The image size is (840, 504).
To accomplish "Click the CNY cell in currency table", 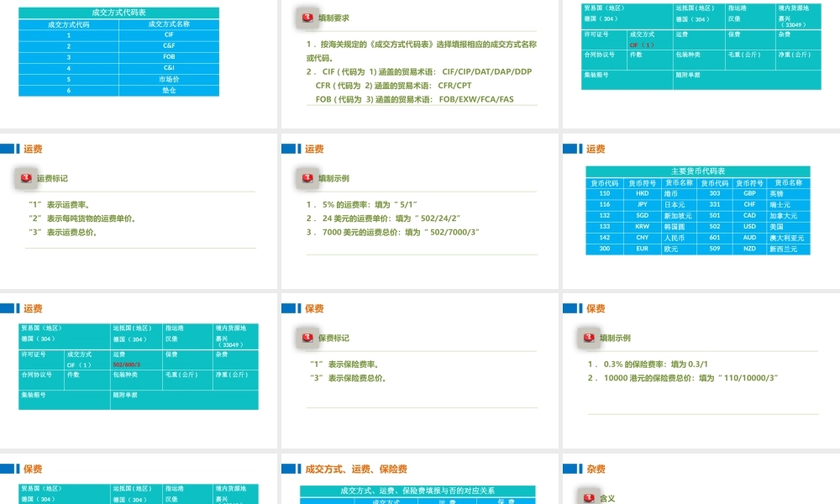I will [x=643, y=238].
